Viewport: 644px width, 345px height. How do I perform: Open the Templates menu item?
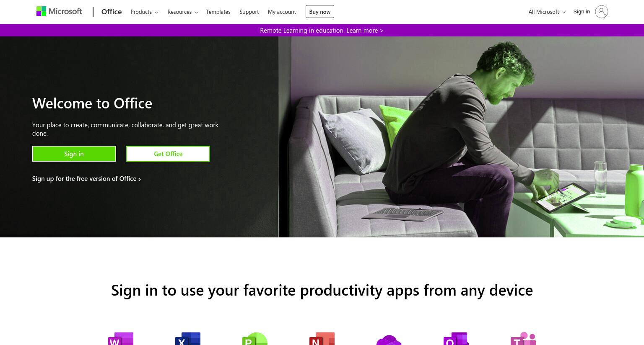[218, 12]
